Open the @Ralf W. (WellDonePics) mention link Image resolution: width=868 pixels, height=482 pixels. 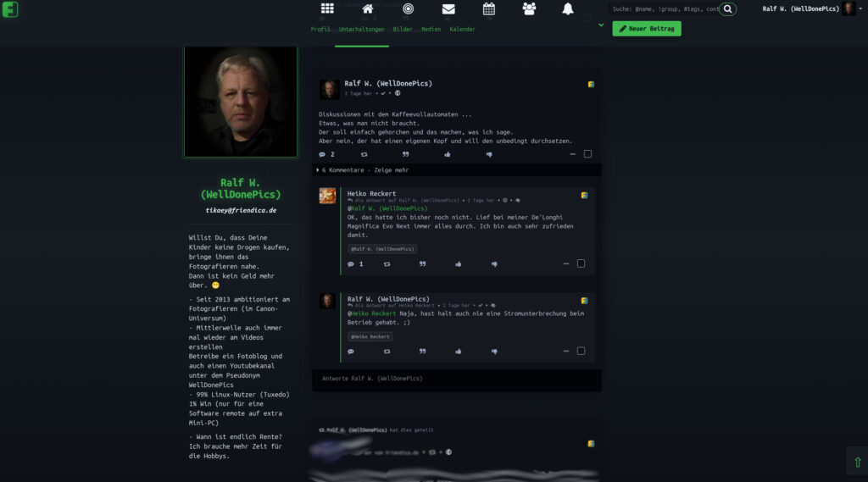point(387,208)
